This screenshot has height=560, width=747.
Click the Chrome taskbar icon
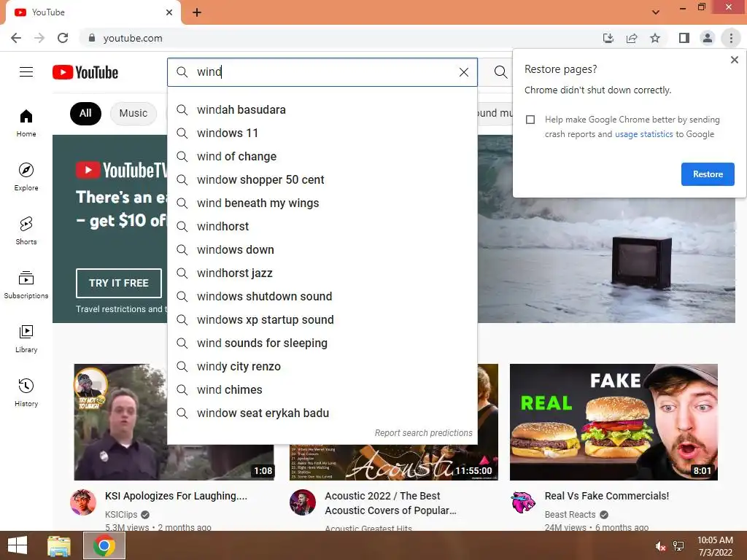[x=104, y=545]
